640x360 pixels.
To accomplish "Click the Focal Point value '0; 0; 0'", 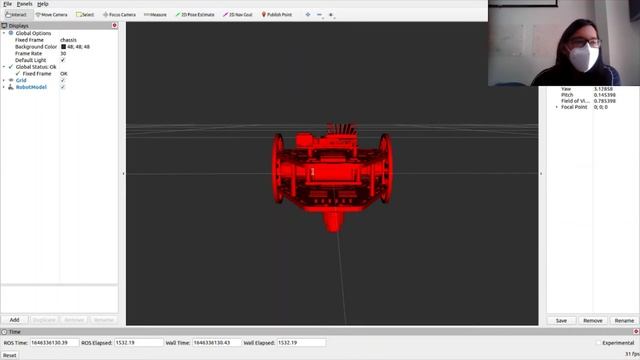I will click(x=600, y=107).
